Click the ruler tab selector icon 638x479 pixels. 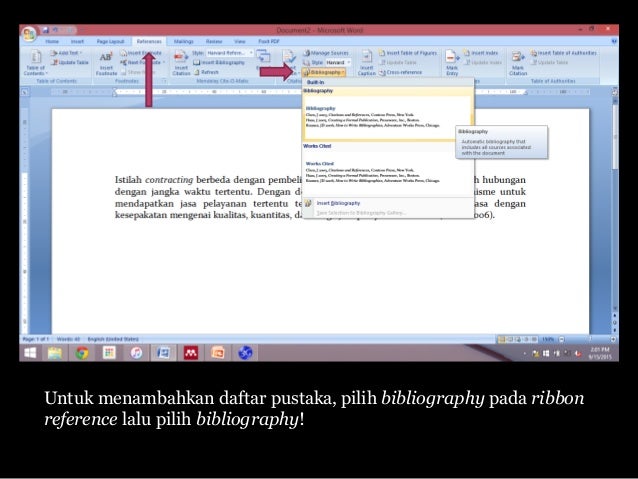tap(25, 92)
